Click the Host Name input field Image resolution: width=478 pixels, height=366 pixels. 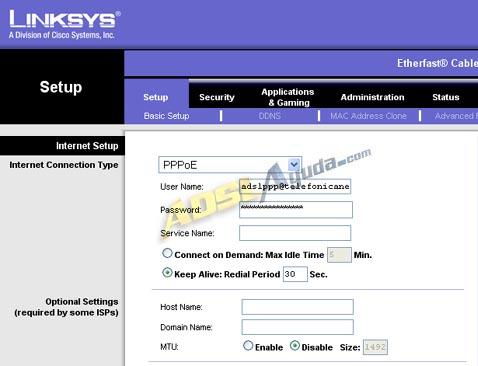pos(297,307)
